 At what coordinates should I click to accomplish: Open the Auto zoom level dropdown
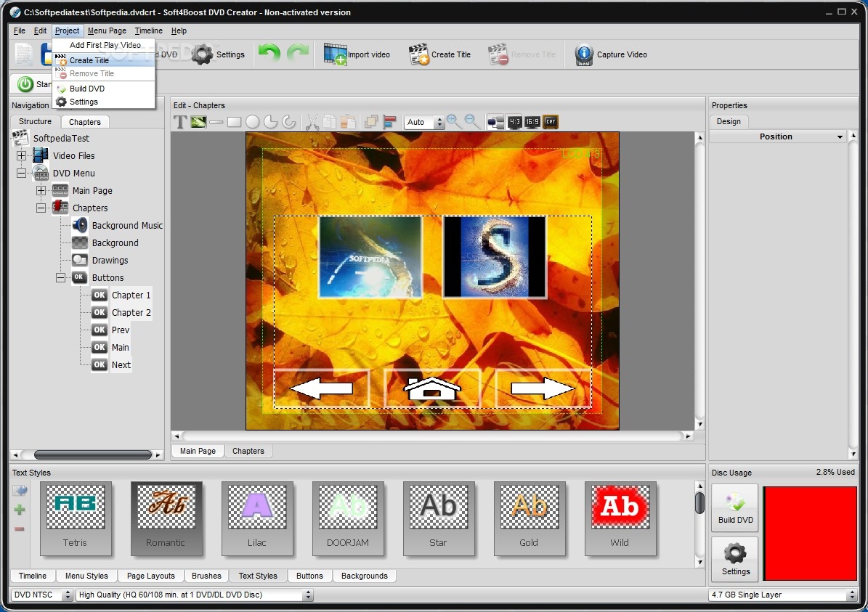(439, 122)
